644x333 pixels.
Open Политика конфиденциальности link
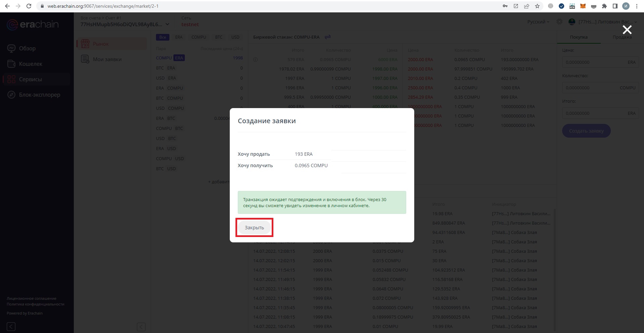tap(36, 304)
